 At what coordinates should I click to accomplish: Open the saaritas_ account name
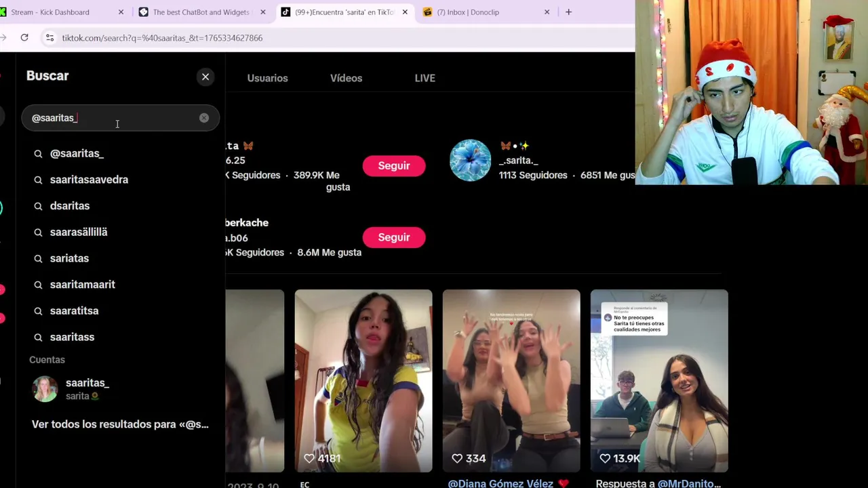click(x=87, y=383)
